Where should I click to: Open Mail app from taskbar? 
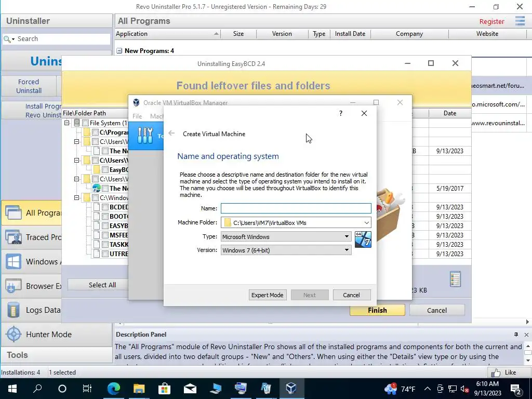(190, 389)
